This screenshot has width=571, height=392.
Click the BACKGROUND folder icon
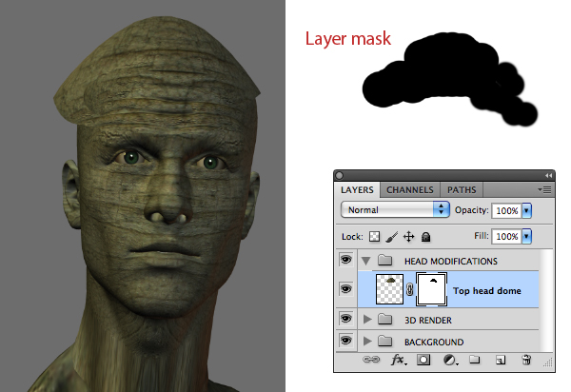click(384, 341)
